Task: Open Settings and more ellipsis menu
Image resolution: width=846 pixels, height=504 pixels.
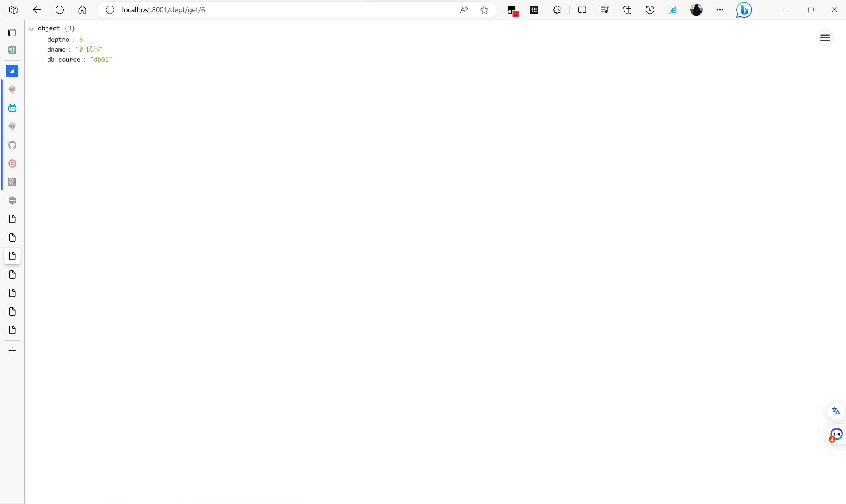Action: [720, 10]
